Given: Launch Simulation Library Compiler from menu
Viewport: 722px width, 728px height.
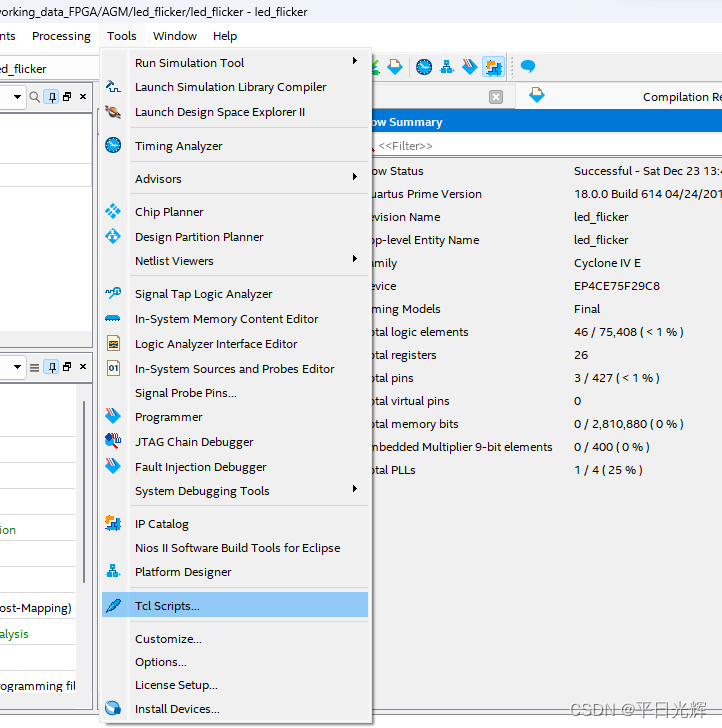Looking at the screenshot, I should (235, 87).
